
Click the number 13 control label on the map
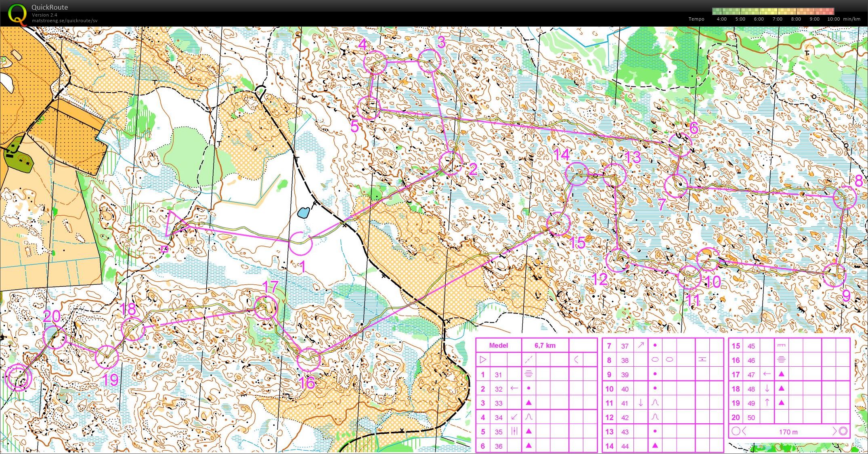coord(633,157)
